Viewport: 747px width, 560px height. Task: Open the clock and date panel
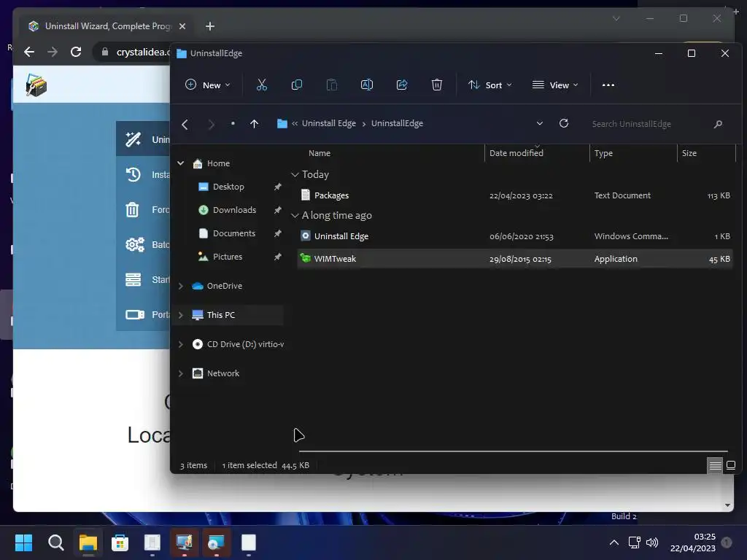tap(693, 542)
